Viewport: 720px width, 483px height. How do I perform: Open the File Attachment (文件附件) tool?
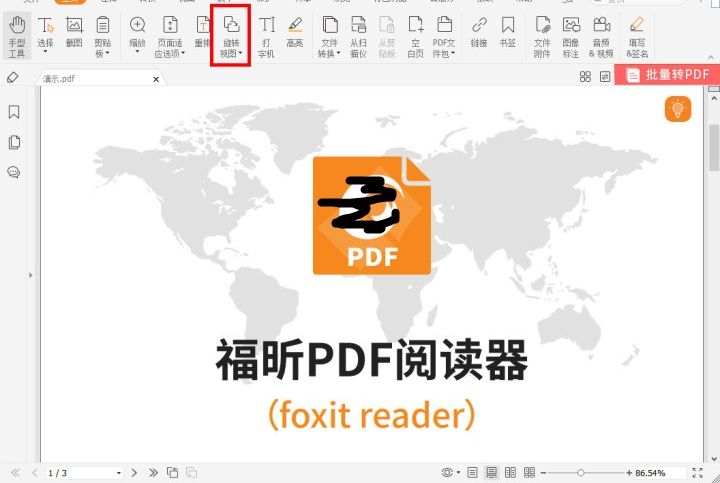pyautogui.click(x=541, y=36)
